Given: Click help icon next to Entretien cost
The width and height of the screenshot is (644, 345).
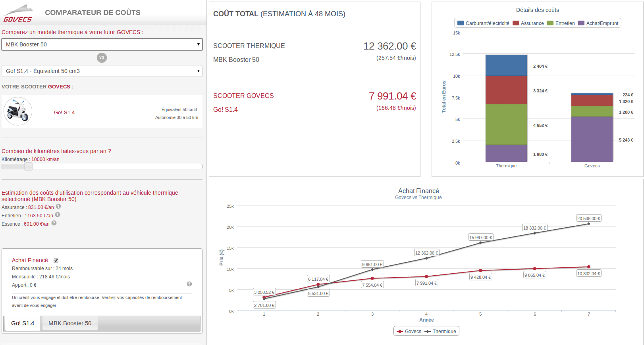Looking at the screenshot, I should coord(58,215).
